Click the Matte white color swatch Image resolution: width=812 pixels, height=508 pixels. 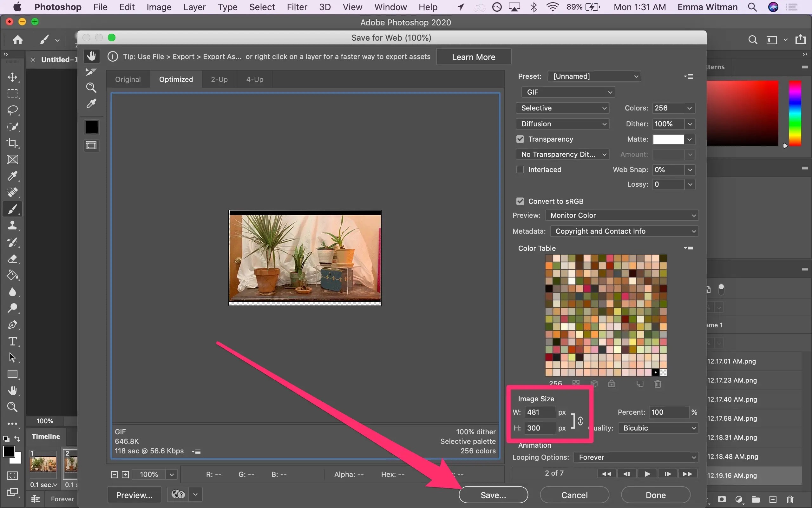coord(668,139)
